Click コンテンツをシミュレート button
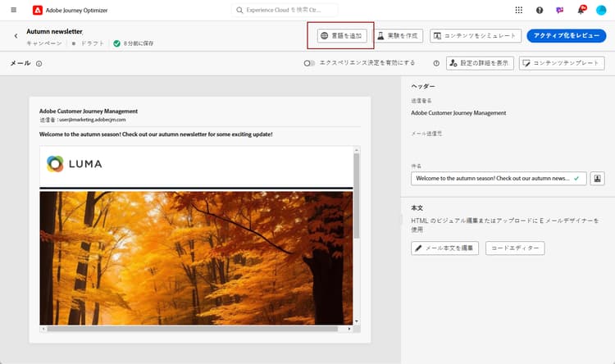Image resolution: width=615 pixels, height=364 pixels. (476, 36)
